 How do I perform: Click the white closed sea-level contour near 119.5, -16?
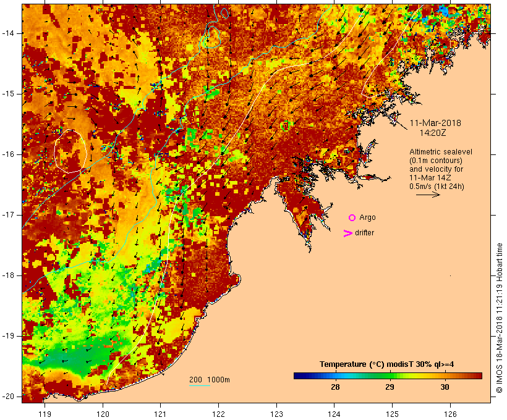click(x=70, y=151)
